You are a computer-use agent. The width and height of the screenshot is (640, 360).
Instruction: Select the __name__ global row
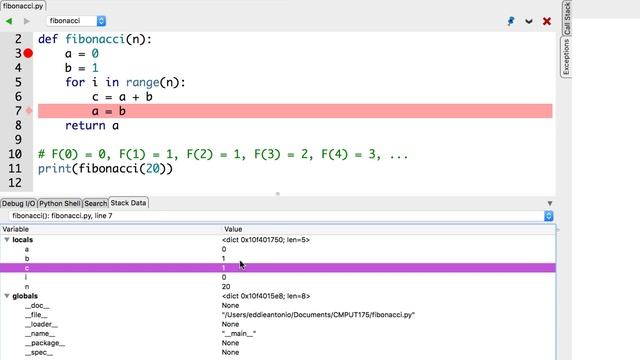coord(278,333)
